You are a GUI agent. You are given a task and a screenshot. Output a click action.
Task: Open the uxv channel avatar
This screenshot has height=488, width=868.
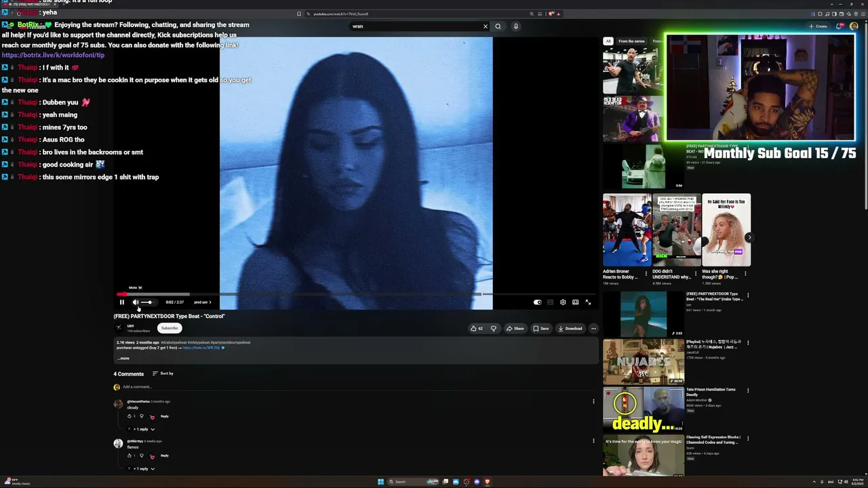coord(119,328)
